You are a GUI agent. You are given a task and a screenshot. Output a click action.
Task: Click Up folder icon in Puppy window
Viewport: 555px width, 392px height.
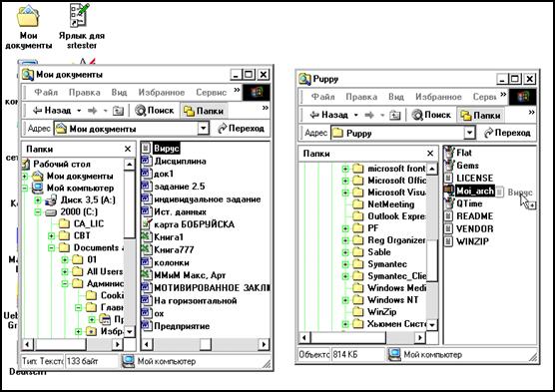click(394, 116)
